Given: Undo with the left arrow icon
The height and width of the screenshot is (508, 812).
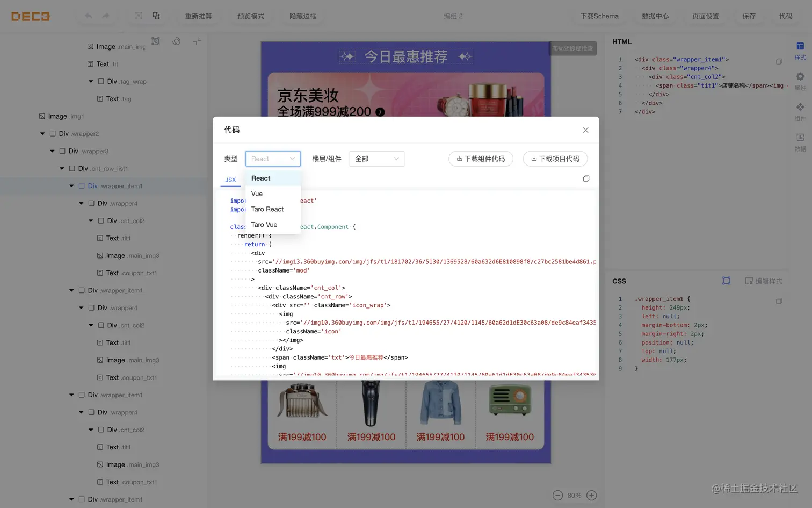Looking at the screenshot, I should coord(89,16).
